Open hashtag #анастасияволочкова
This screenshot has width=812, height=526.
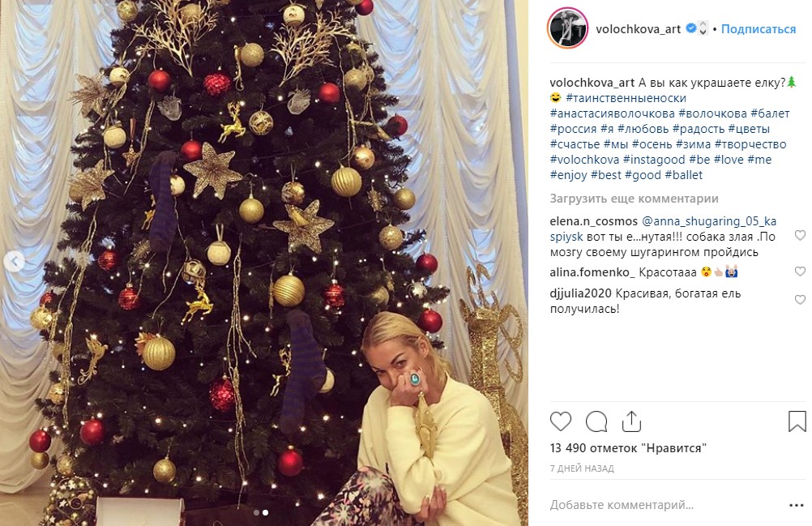(612, 113)
